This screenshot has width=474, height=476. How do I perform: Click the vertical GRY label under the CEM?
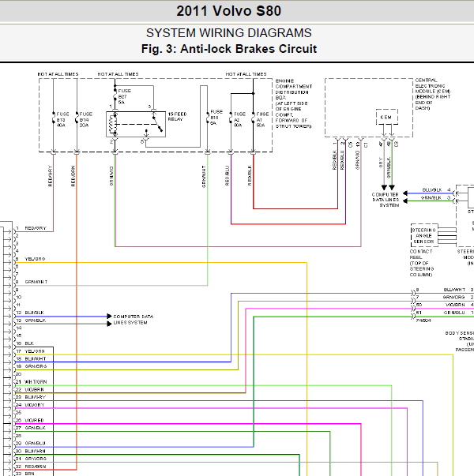tap(381, 162)
